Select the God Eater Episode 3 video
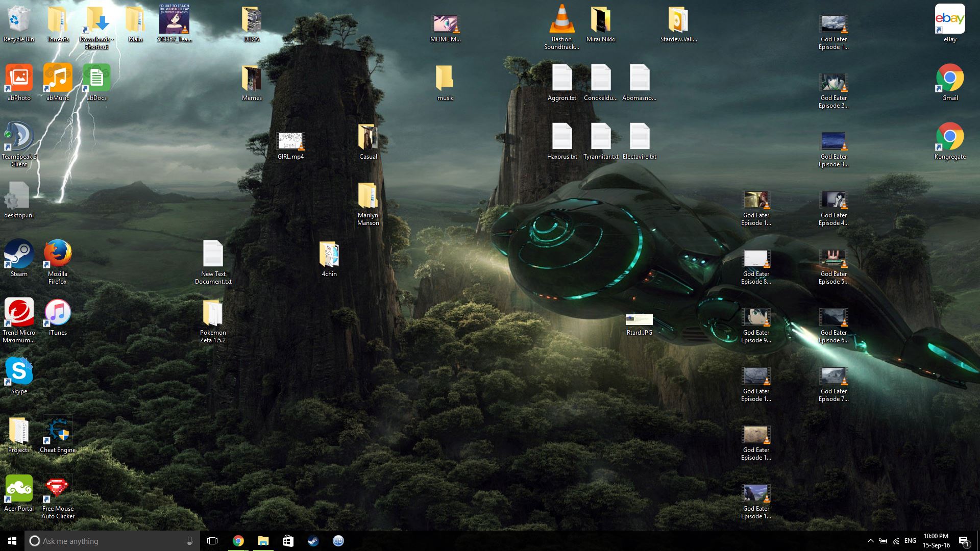Image resolution: width=980 pixels, height=551 pixels. click(834, 149)
